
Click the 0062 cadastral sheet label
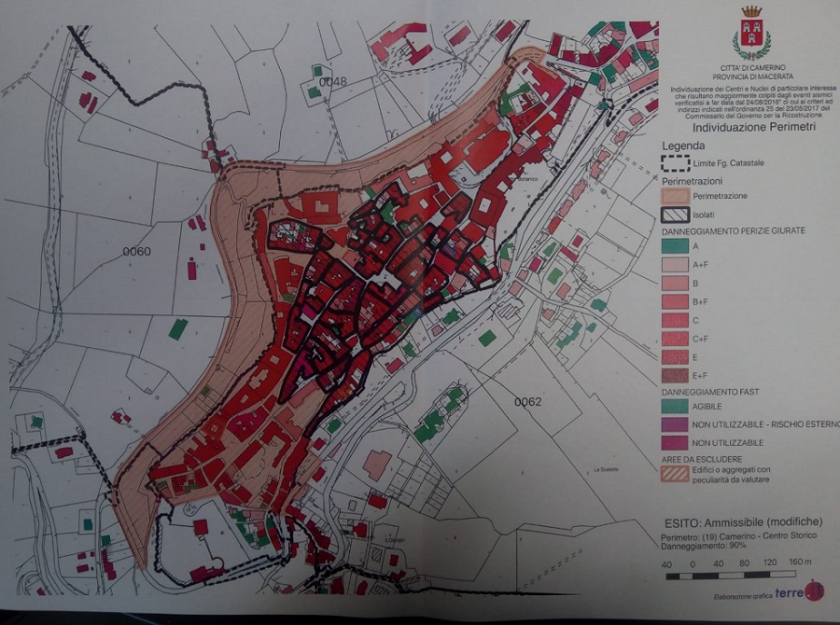coord(528,402)
